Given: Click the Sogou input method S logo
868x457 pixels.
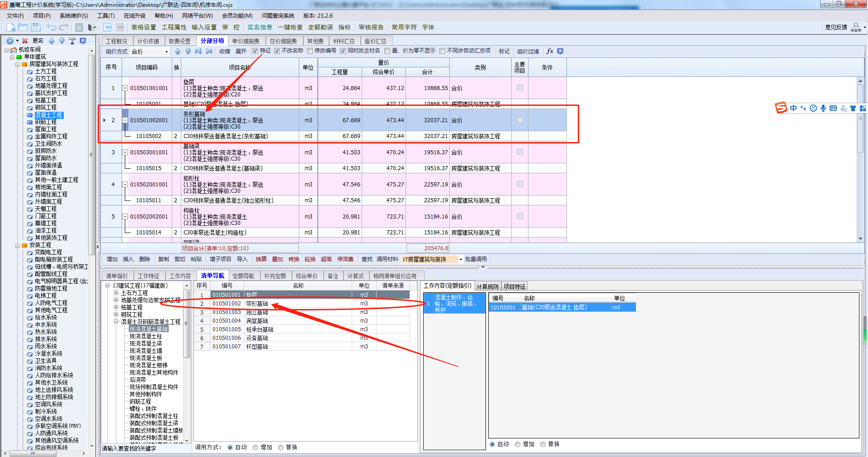Looking at the screenshot, I should point(781,108).
